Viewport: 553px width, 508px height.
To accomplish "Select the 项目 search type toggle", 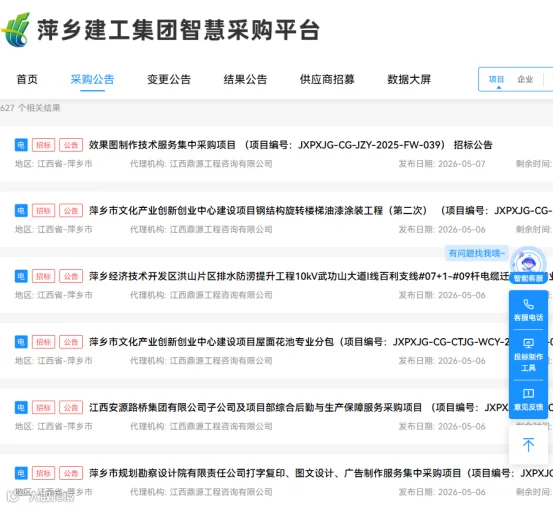I will [x=496, y=79].
